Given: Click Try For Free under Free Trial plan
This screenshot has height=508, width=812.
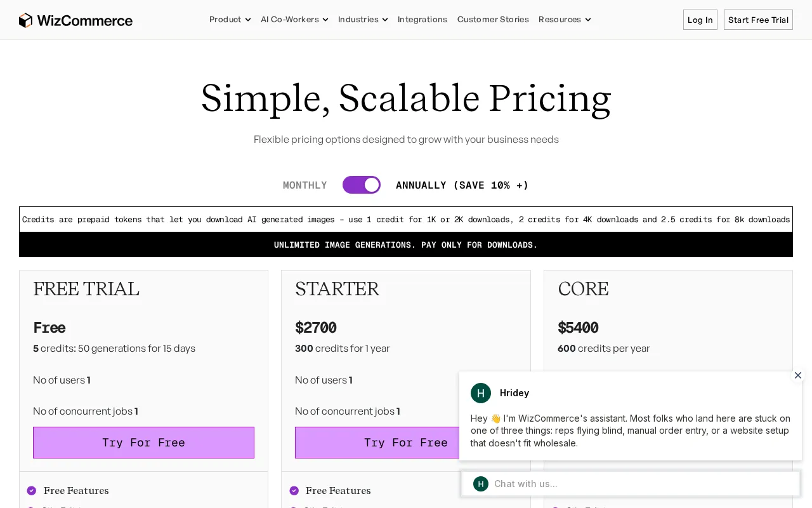Looking at the screenshot, I should click(143, 443).
